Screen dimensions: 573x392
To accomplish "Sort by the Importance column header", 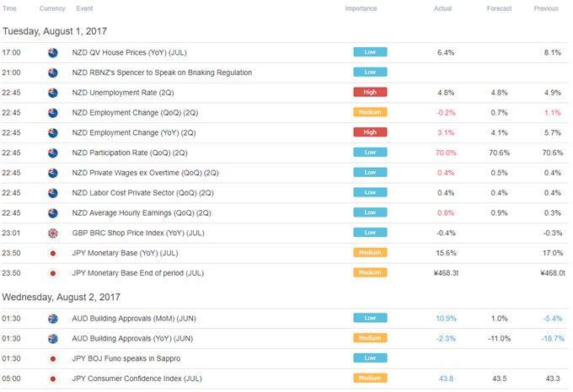I will (x=361, y=8).
